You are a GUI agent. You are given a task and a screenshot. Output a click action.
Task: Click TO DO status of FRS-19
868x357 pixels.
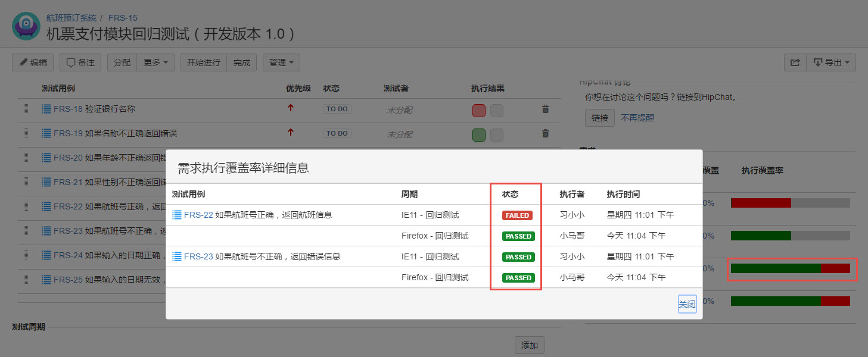[337, 133]
